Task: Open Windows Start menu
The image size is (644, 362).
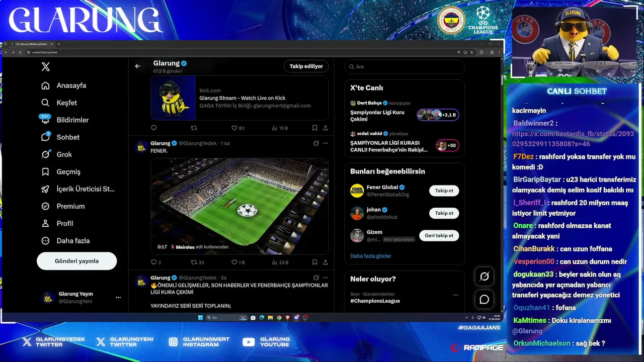Action: (x=200, y=318)
